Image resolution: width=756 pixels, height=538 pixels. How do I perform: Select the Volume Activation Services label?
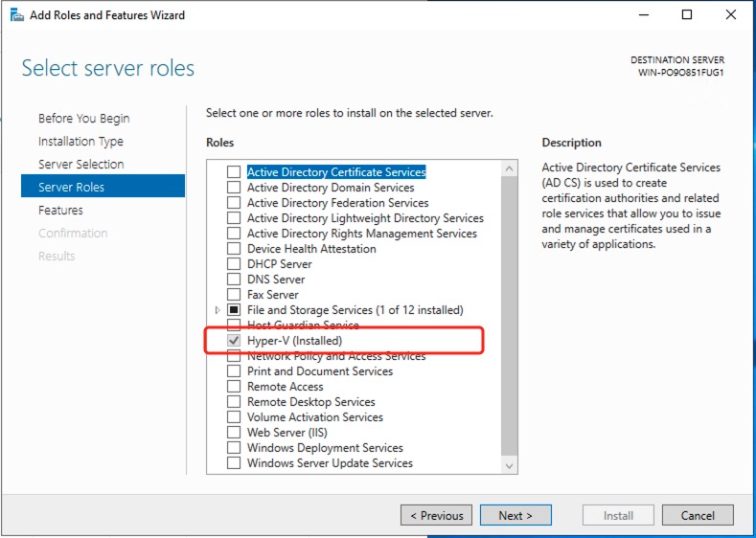point(315,417)
